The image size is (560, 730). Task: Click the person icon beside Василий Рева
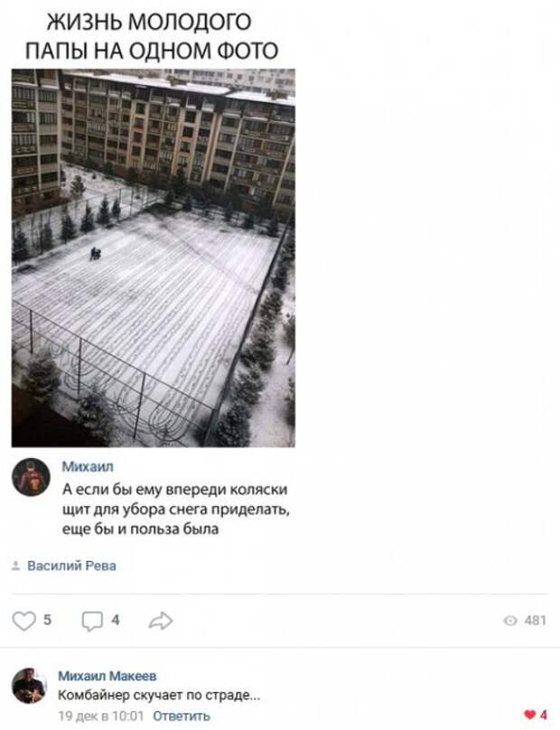[x=16, y=566]
